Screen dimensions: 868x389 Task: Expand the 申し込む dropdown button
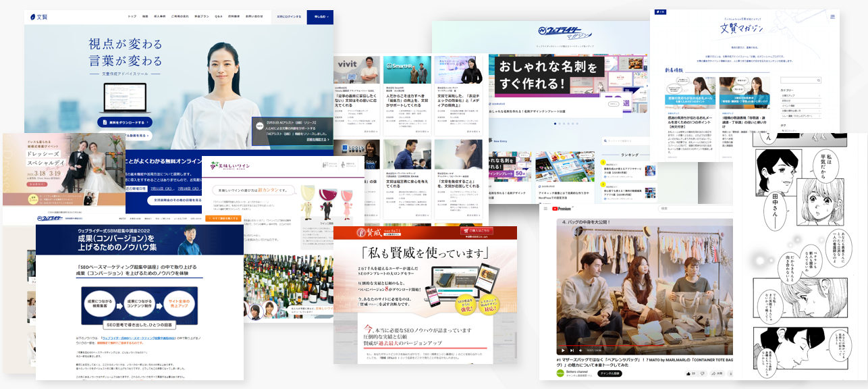click(x=320, y=16)
